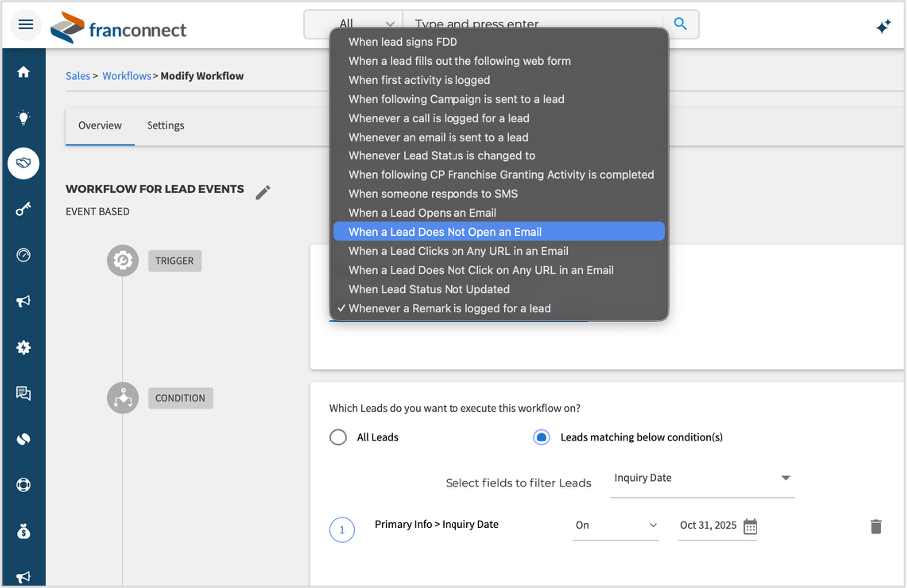Viewport: 907px width, 588px height.
Task: Click the megaphone marketing sidebar icon
Action: (x=23, y=301)
